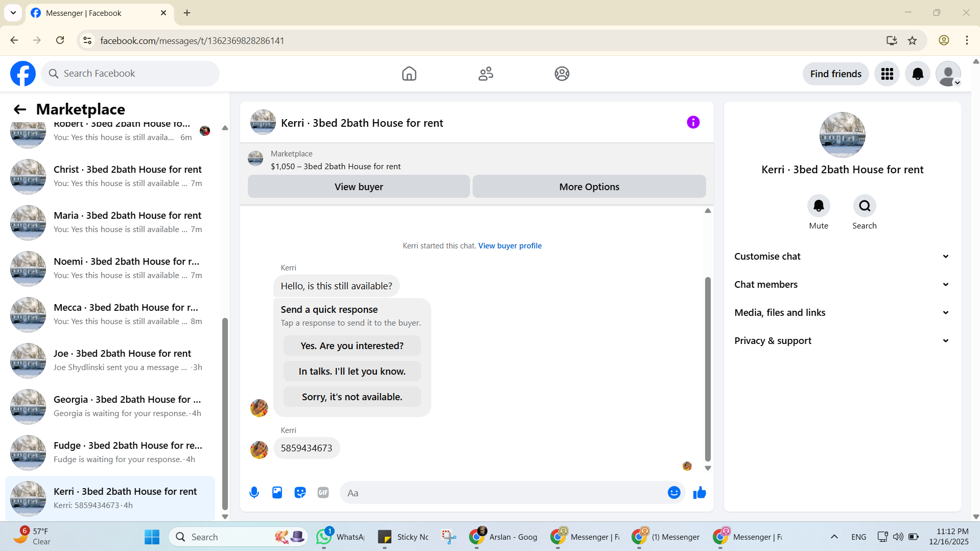Click the View buyer button
This screenshot has height=551, width=980.
pyautogui.click(x=359, y=187)
